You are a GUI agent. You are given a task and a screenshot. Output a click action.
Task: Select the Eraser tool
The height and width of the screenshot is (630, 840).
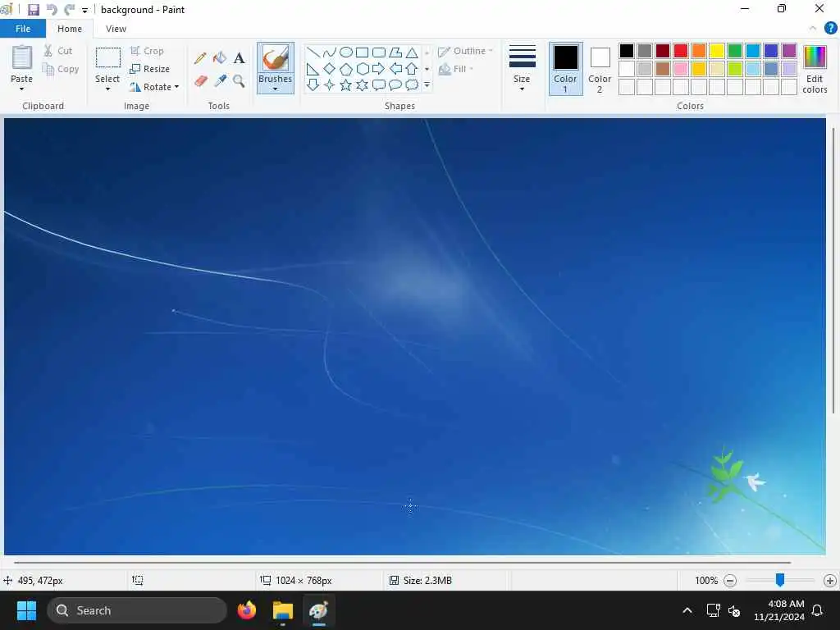click(x=200, y=81)
